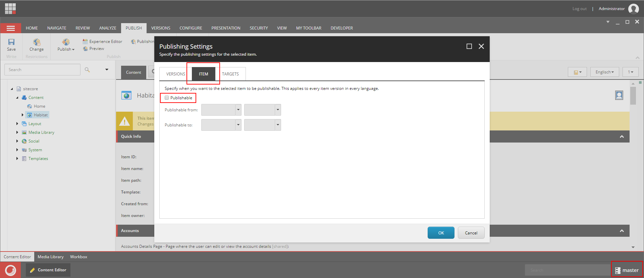Viewport: 644px width, 278px height.
Task: Select the Templates tree item
Action: tap(38, 159)
